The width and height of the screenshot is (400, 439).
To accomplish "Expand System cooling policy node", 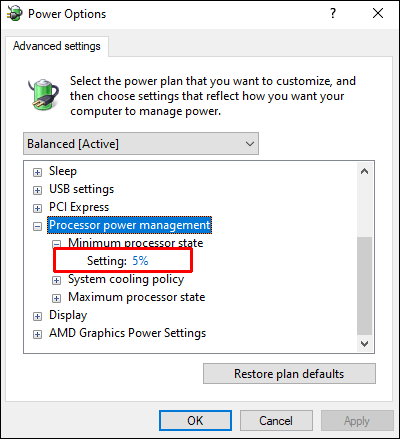I will pyautogui.click(x=56, y=280).
